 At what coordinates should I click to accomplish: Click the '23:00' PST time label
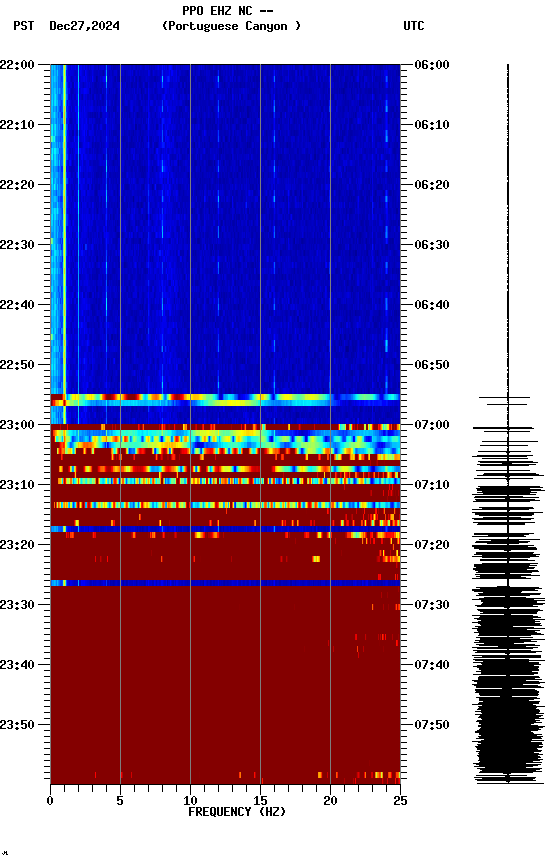(17, 425)
